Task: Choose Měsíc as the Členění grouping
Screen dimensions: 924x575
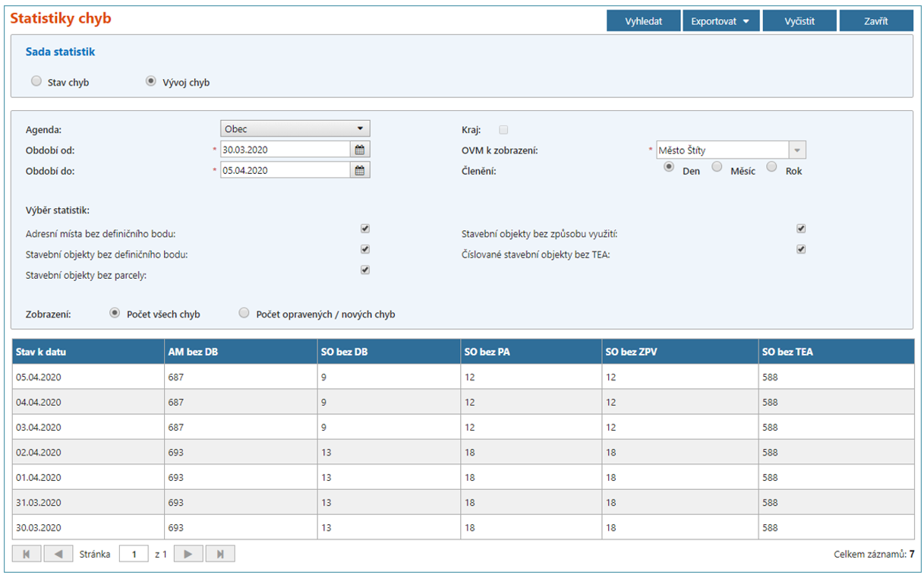Action: point(717,168)
